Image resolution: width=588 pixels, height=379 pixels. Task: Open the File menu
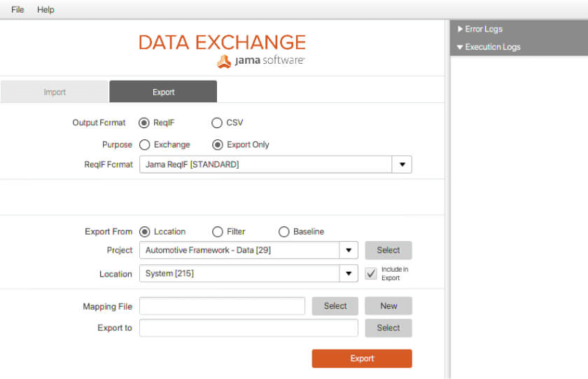pyautogui.click(x=17, y=10)
